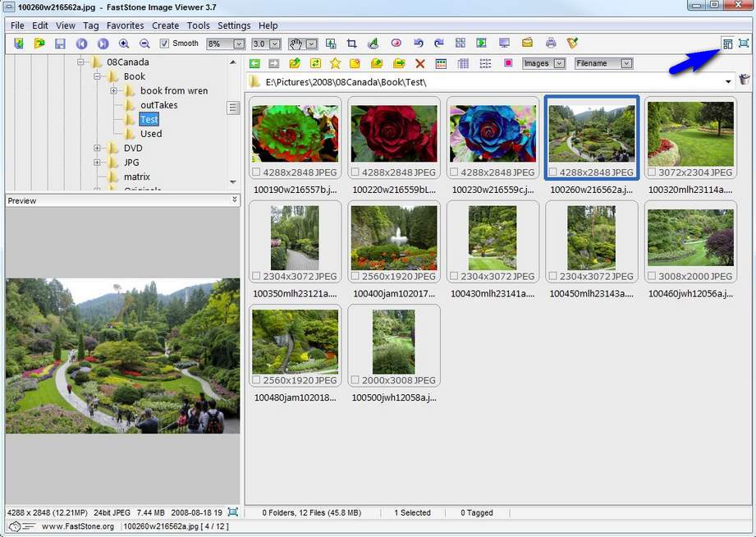The height and width of the screenshot is (537, 756).
Task: Click the Acquire from scanner/camera icon
Action: tap(18, 44)
